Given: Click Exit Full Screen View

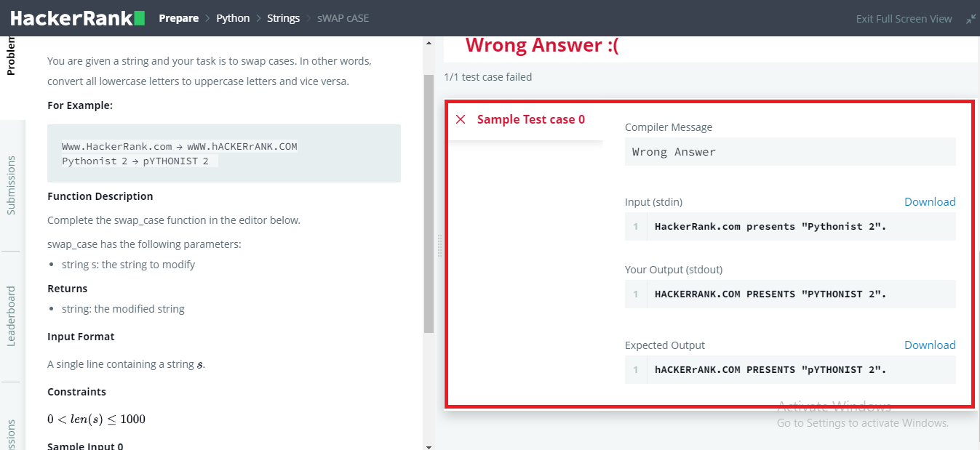Looking at the screenshot, I should (x=904, y=19).
